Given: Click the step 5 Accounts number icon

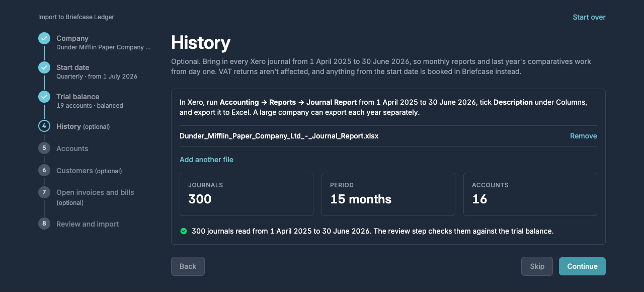Looking at the screenshot, I should click(44, 148).
